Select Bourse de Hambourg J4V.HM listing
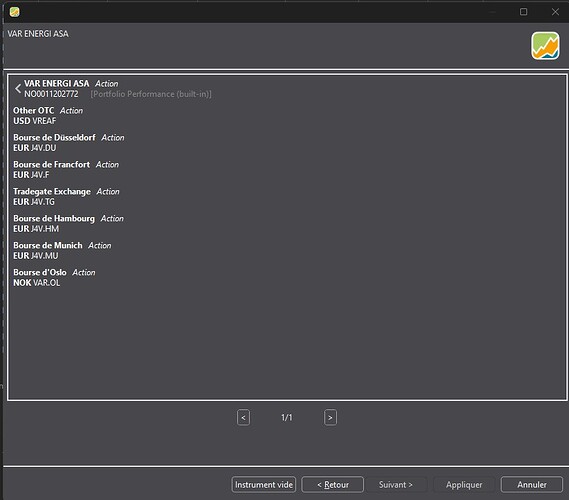The width and height of the screenshot is (569, 500). pyautogui.click(x=69, y=224)
